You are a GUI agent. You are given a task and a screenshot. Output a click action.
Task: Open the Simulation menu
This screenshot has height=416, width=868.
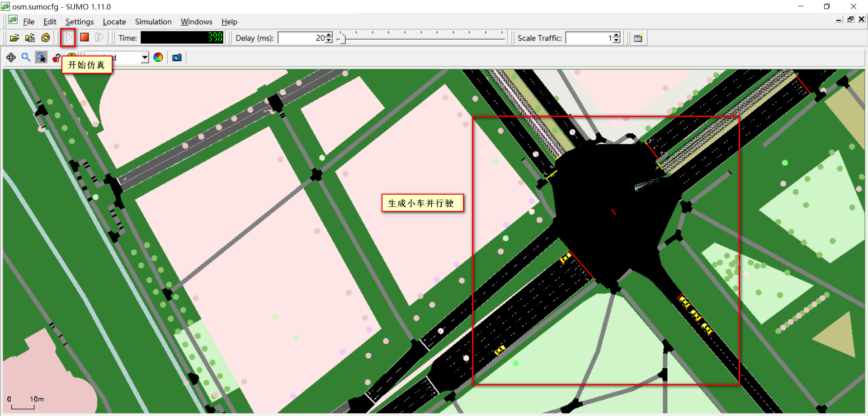153,21
